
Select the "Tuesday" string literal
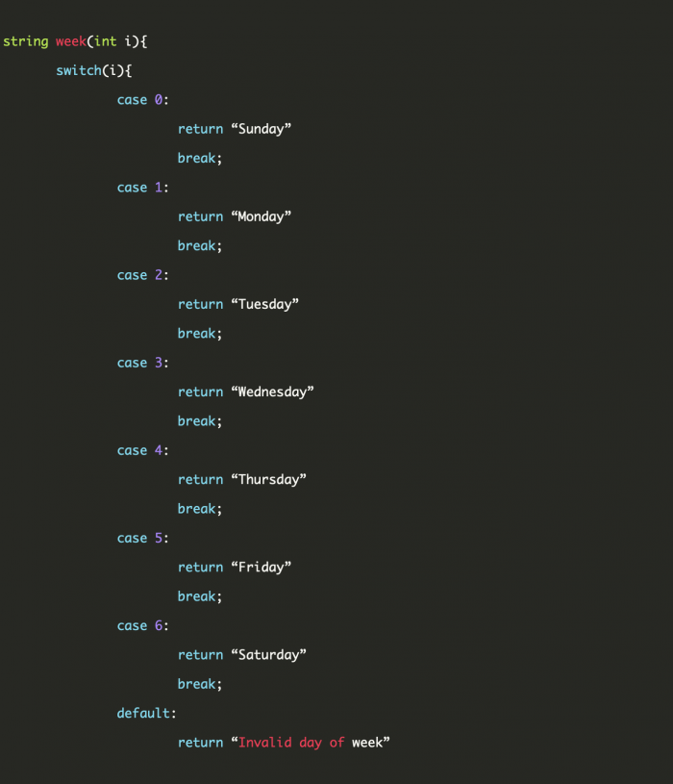pos(264,304)
